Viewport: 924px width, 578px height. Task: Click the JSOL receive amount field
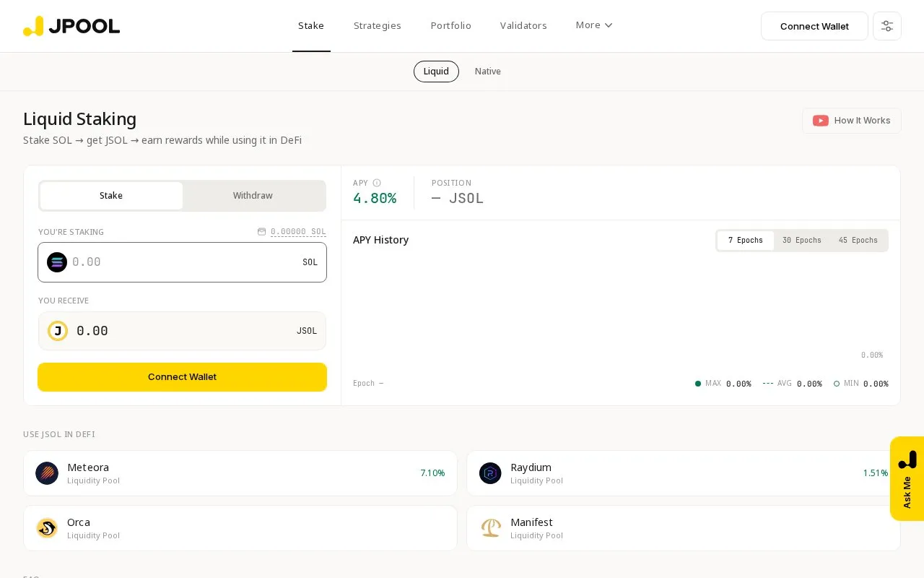[182, 331]
